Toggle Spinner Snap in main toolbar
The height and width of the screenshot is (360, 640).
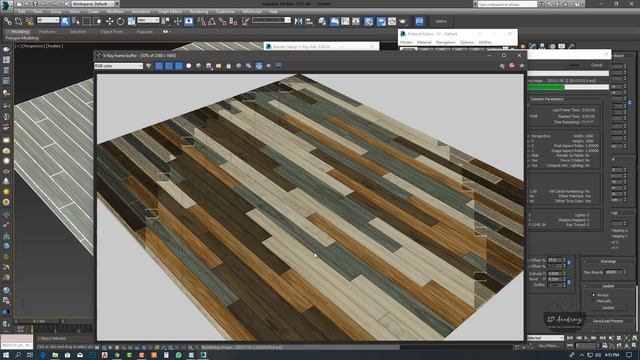(x=233, y=21)
